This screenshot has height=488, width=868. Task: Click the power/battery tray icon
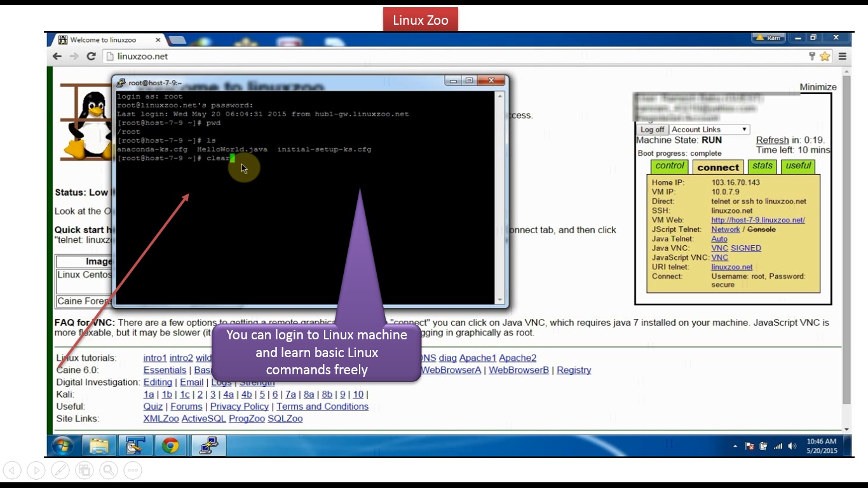point(763,446)
